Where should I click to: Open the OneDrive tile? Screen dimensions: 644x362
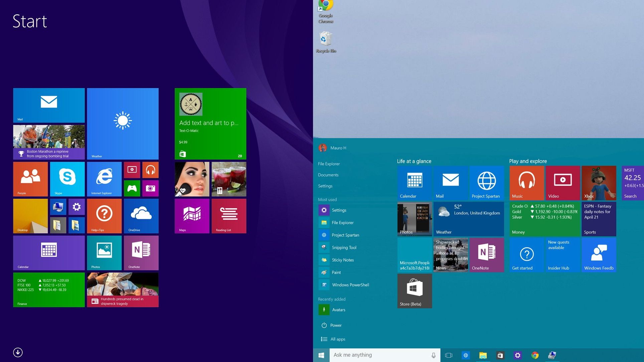tap(141, 216)
